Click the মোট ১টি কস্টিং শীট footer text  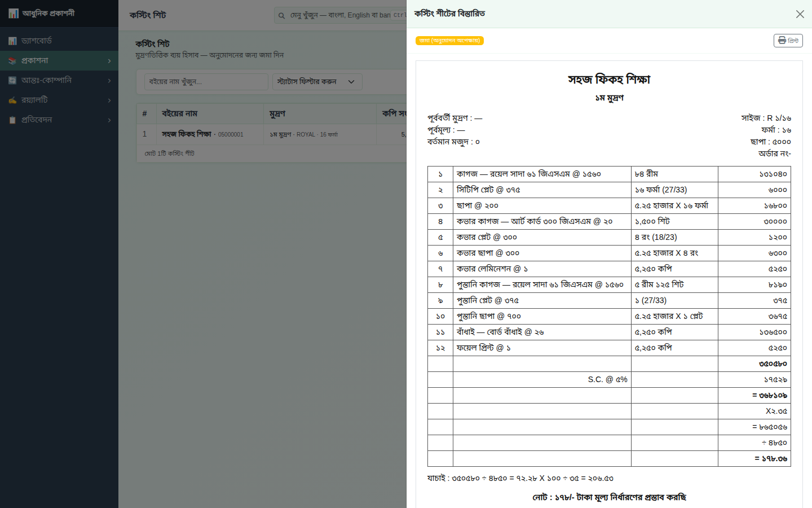tap(170, 154)
